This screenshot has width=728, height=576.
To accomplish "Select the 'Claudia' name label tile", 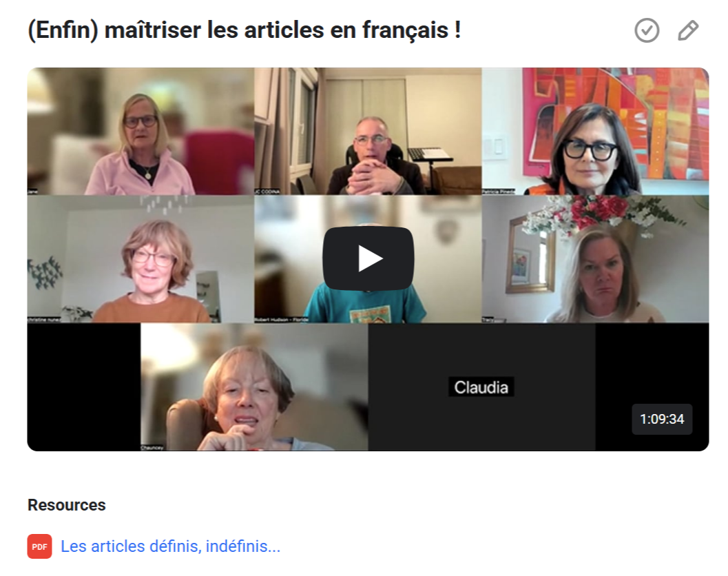I will pyautogui.click(x=481, y=387).
